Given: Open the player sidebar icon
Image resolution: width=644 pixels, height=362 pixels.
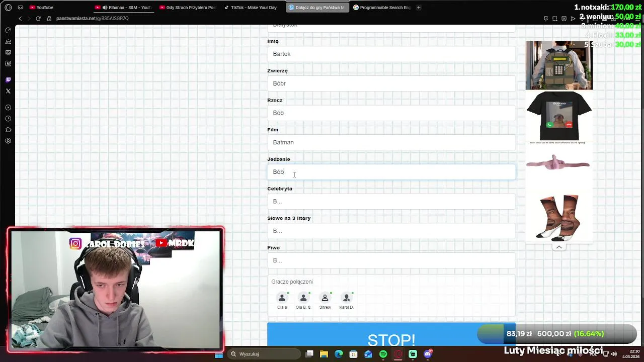Looking at the screenshot, I should 8,108.
